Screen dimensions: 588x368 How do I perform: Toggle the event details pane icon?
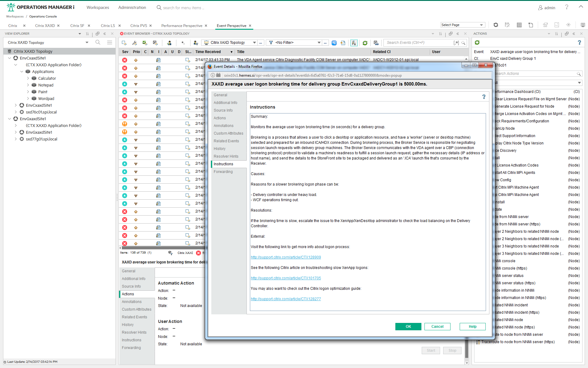[x=354, y=43]
